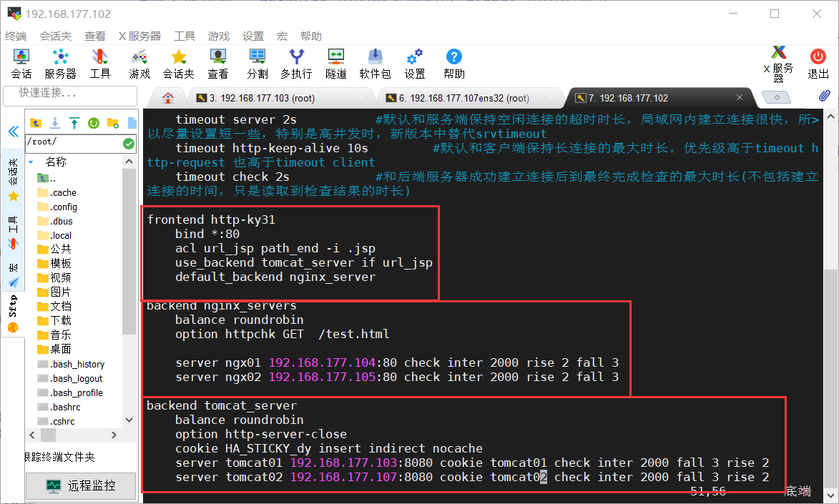
Task: Click the 快速连接 quick connect field
Action: pos(70,94)
